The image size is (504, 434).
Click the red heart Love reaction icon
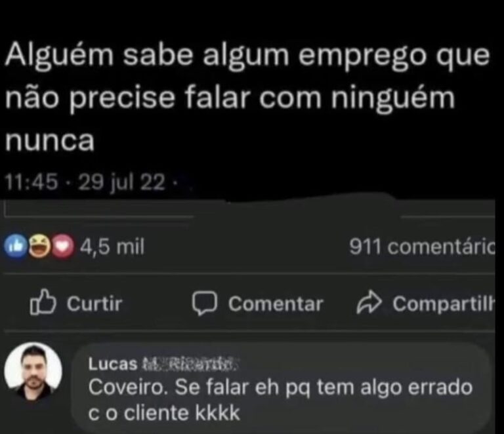click(63, 247)
